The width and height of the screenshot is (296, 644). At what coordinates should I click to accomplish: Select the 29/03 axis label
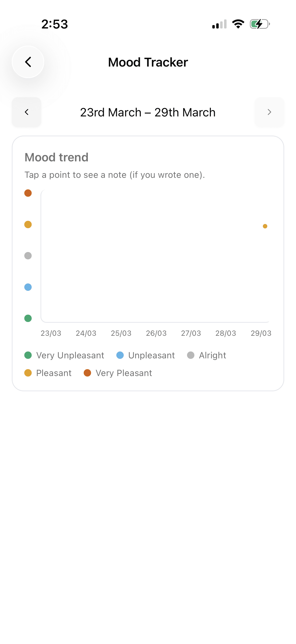point(261,333)
